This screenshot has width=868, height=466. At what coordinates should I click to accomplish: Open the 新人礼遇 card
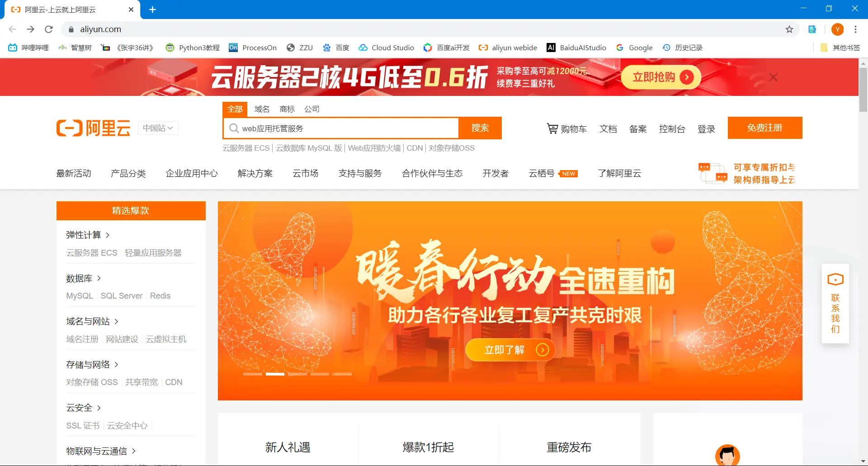pos(288,447)
